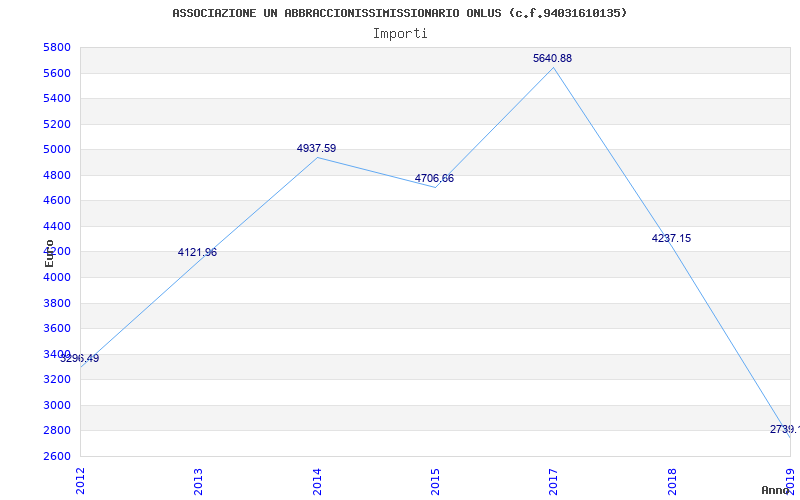This screenshot has width=800, height=500.
Task: Click y-axis tick value 5000
Action: 57,149
